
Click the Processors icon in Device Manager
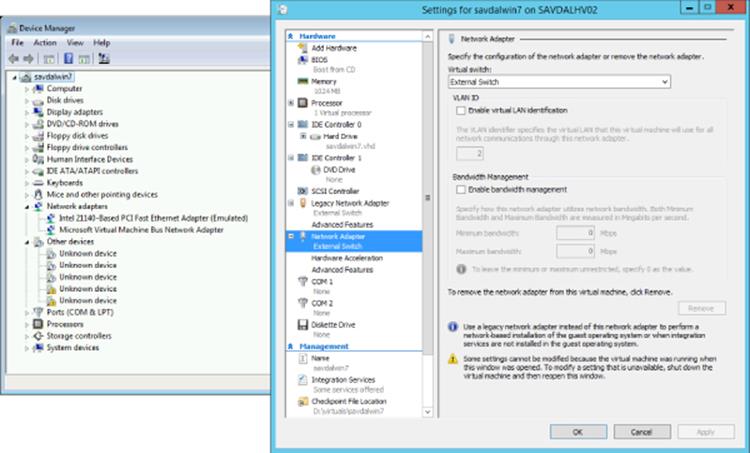pos(38,324)
